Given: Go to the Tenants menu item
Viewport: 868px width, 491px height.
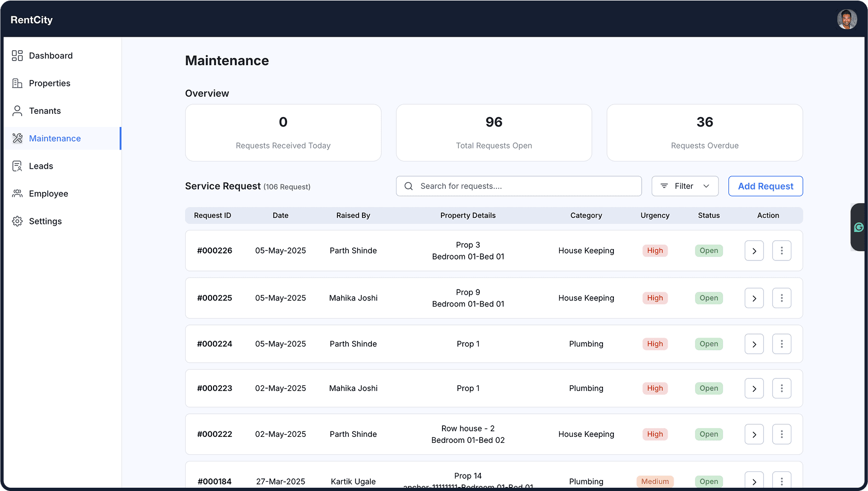Looking at the screenshot, I should tap(45, 111).
